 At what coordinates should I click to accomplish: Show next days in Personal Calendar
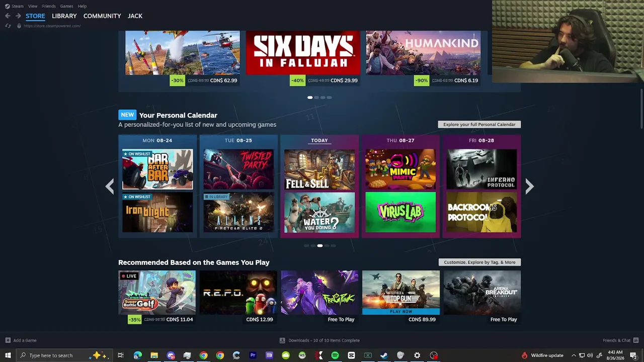point(529,187)
